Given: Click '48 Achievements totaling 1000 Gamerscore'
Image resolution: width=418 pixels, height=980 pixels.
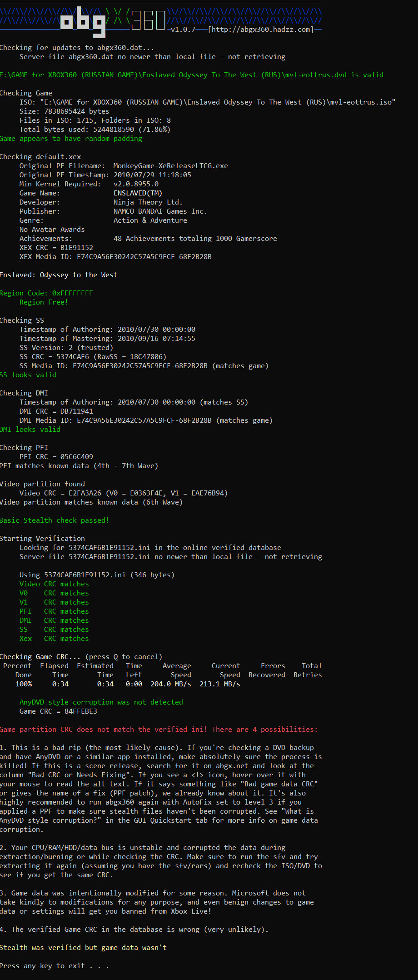Looking at the screenshot, I should (195, 239).
